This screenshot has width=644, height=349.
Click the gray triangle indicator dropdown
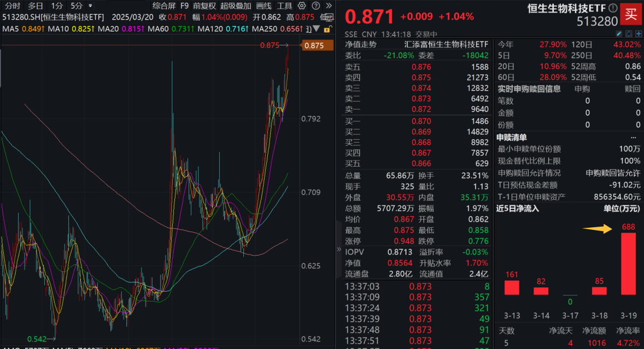[x=316, y=29]
